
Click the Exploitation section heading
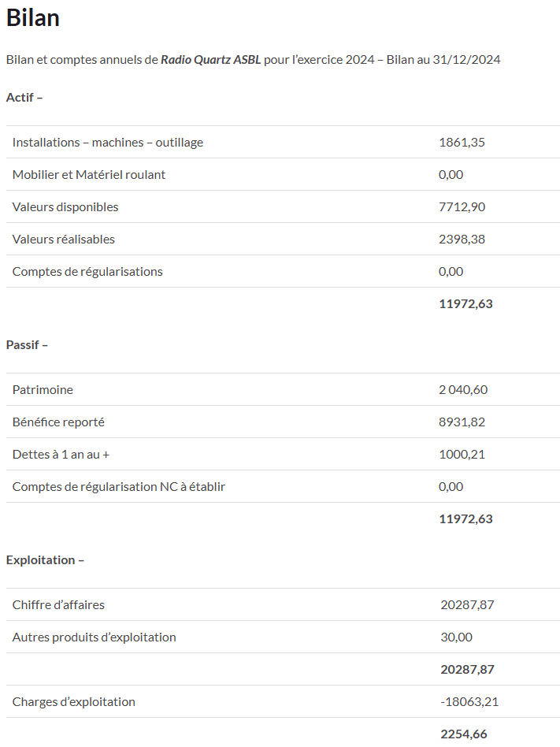tap(45, 560)
